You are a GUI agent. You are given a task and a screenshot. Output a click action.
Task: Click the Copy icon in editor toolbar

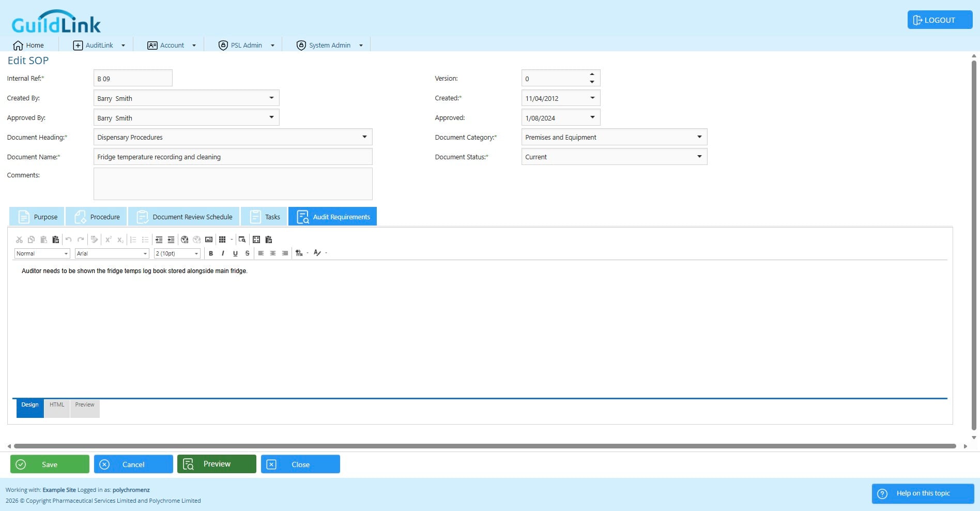pyautogui.click(x=31, y=239)
